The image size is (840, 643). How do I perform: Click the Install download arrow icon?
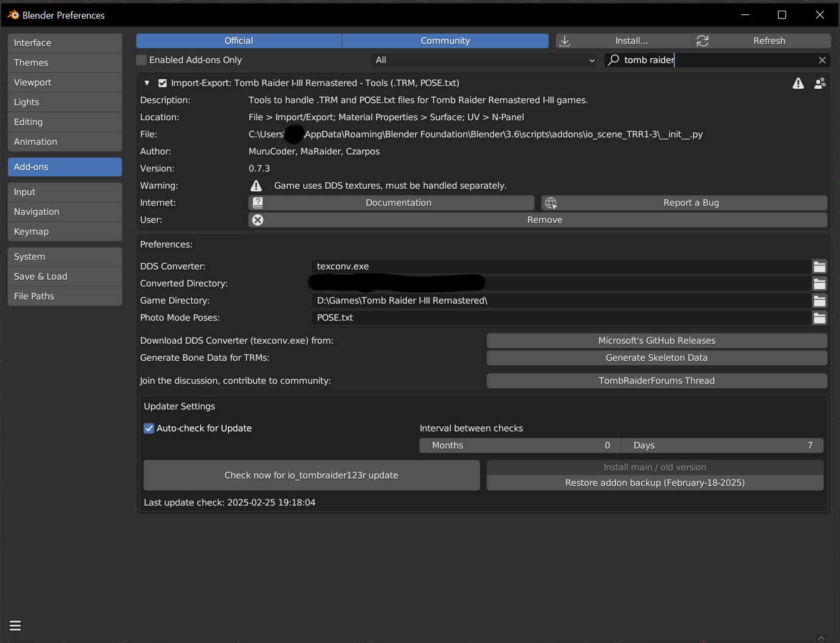pos(565,40)
